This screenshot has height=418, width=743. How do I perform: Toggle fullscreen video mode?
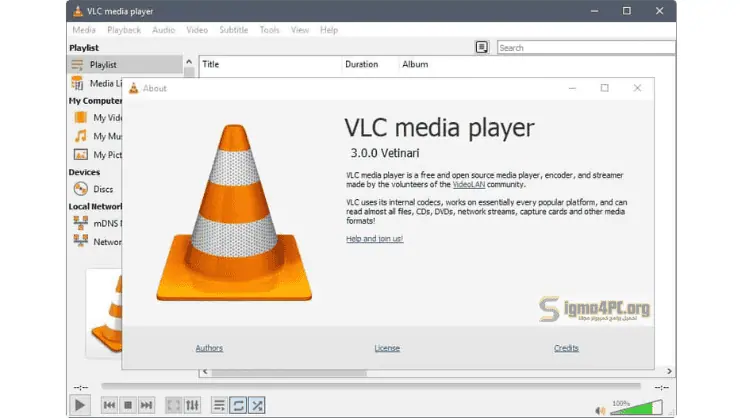pos(173,405)
